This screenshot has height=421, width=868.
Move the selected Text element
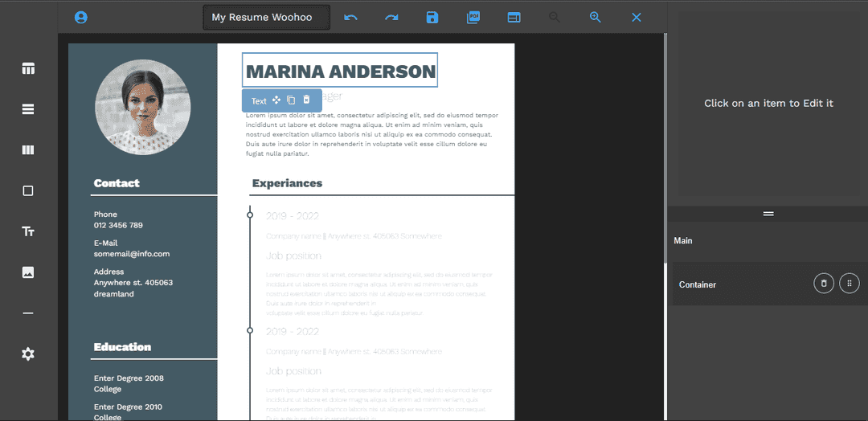(x=276, y=100)
